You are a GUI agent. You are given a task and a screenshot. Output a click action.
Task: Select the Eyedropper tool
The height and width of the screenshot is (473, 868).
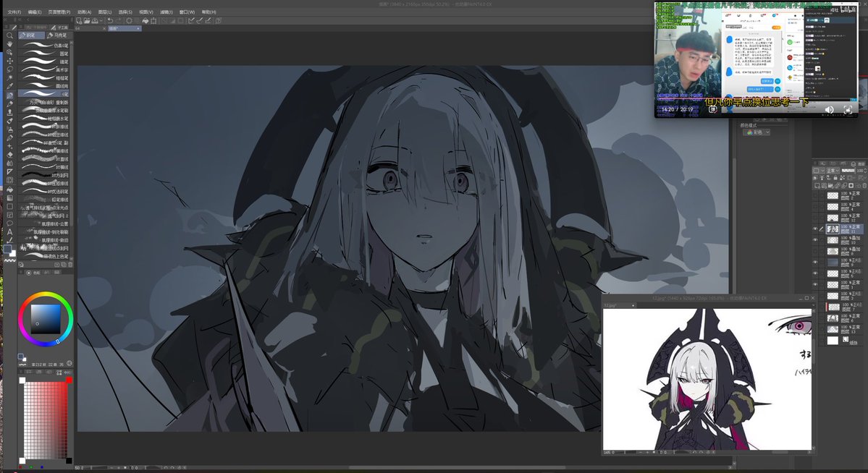click(x=9, y=86)
